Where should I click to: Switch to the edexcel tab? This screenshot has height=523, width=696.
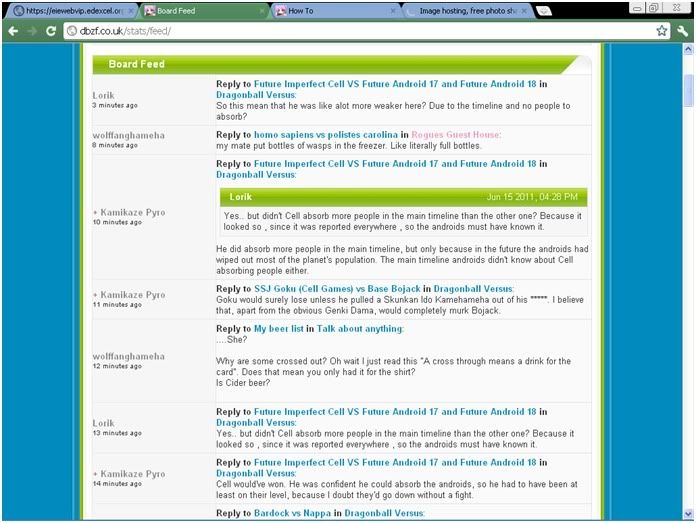68,11
